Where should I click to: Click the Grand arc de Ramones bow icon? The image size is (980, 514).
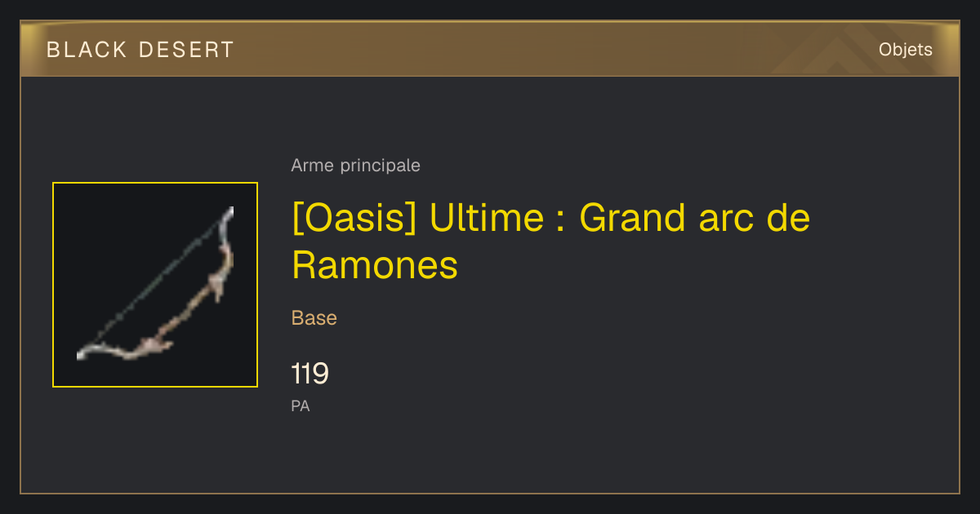coord(155,285)
